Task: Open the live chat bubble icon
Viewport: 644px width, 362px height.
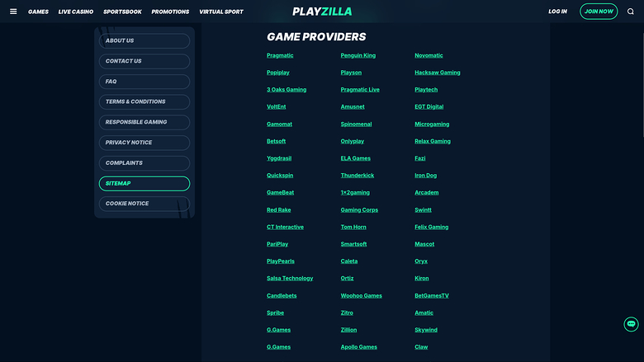Action: pos(631,324)
